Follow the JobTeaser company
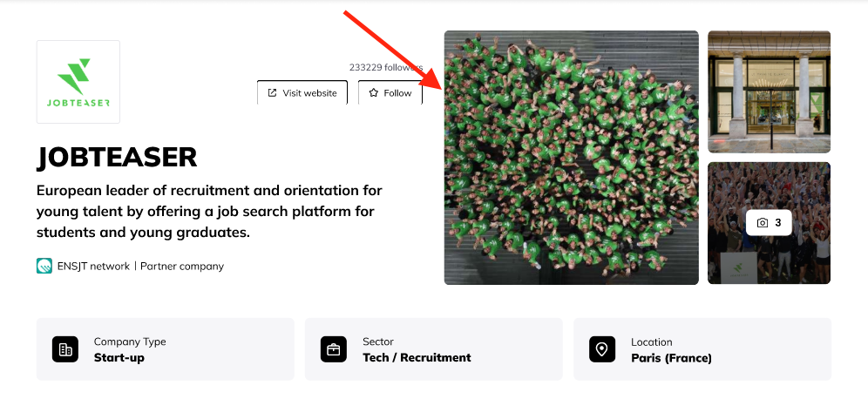The width and height of the screenshot is (868, 399). point(390,93)
